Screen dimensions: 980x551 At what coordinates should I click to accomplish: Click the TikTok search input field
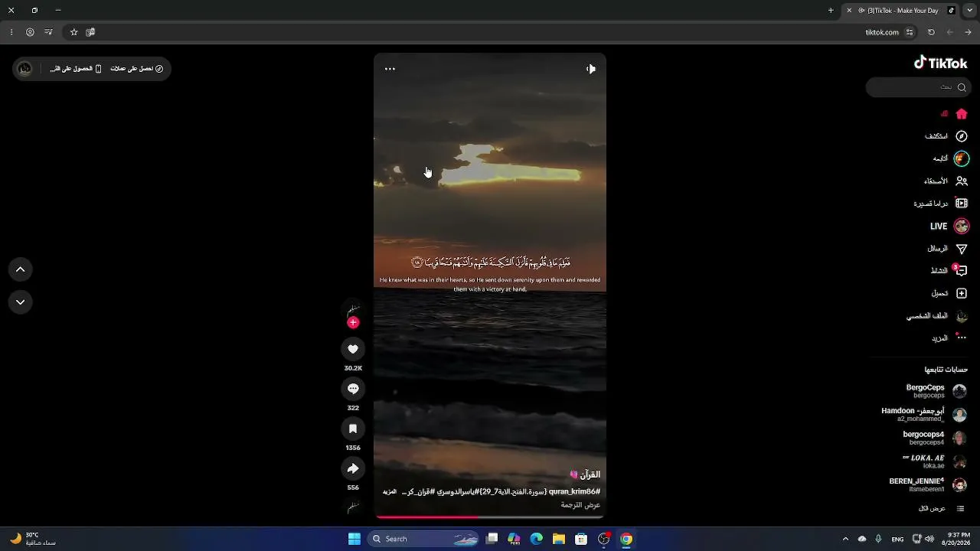918,87
